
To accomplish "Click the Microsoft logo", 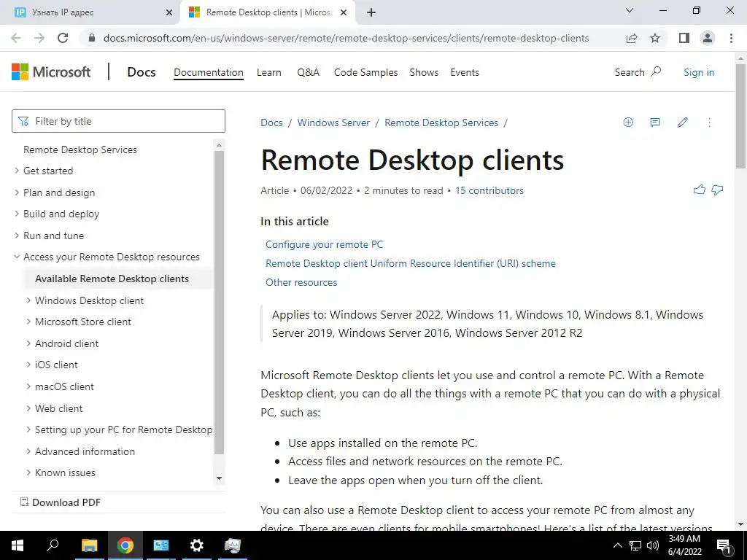I will point(51,72).
